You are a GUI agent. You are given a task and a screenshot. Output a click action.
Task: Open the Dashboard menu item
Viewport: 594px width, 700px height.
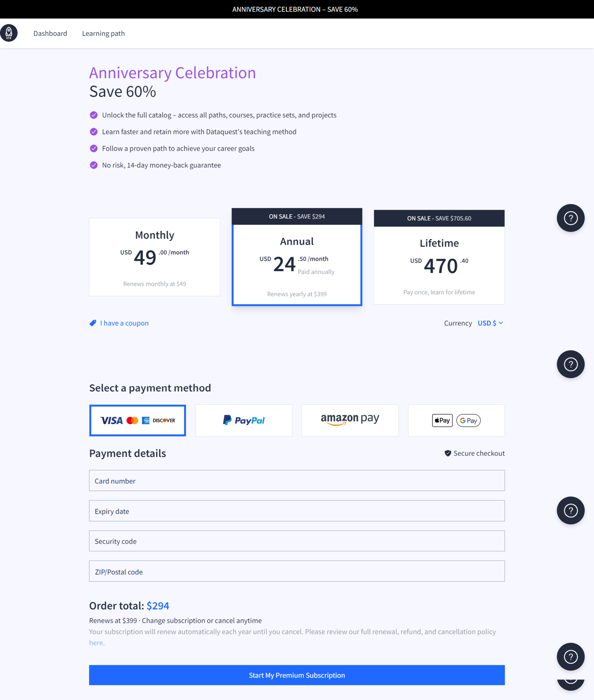(x=50, y=33)
